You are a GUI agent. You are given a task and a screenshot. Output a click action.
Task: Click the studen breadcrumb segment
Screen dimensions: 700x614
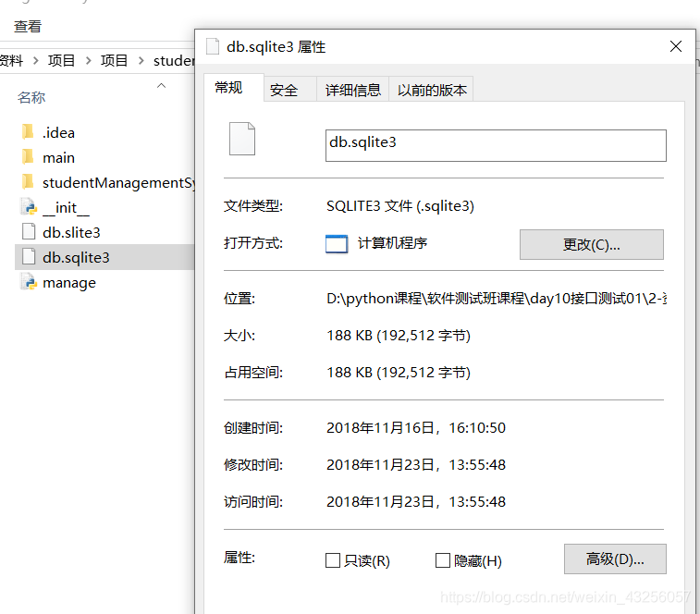tap(174, 60)
